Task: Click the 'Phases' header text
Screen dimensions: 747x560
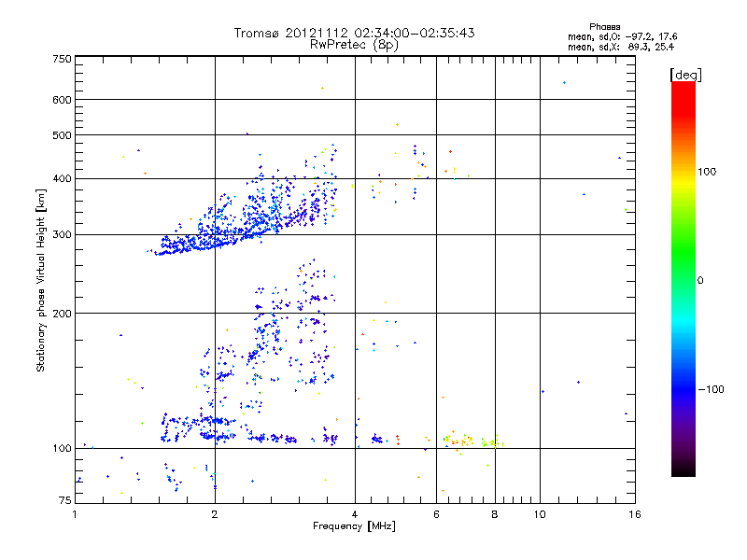Action: (x=604, y=27)
